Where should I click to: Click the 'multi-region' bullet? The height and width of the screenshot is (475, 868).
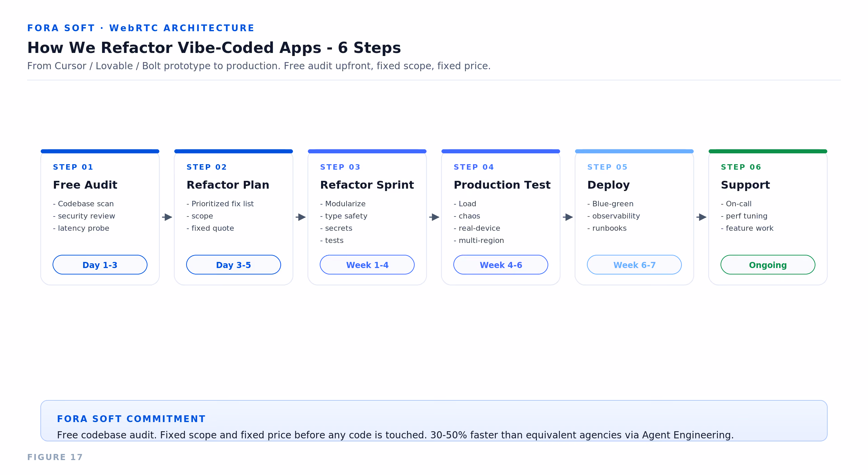[x=479, y=240]
